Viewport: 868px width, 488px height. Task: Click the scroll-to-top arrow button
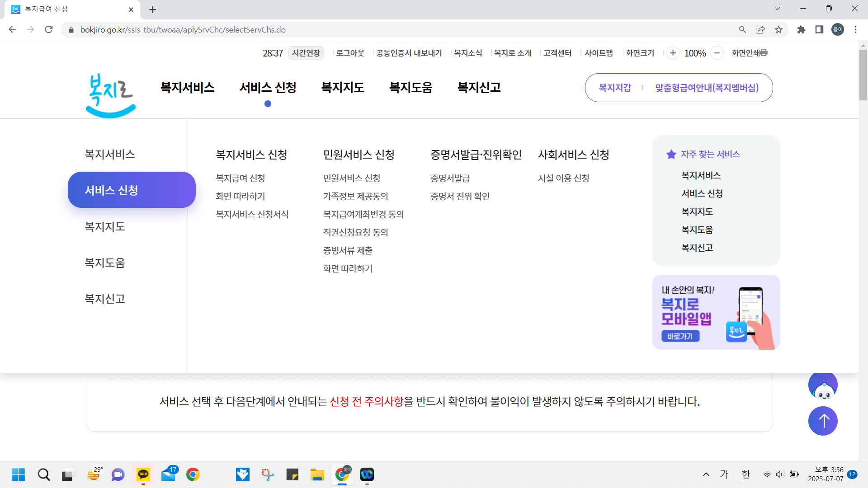(823, 421)
